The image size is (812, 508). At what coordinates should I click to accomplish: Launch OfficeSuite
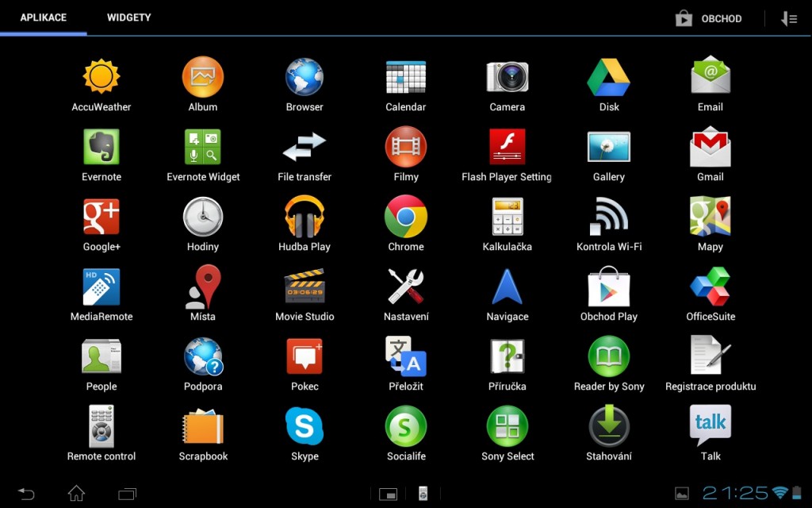point(710,287)
